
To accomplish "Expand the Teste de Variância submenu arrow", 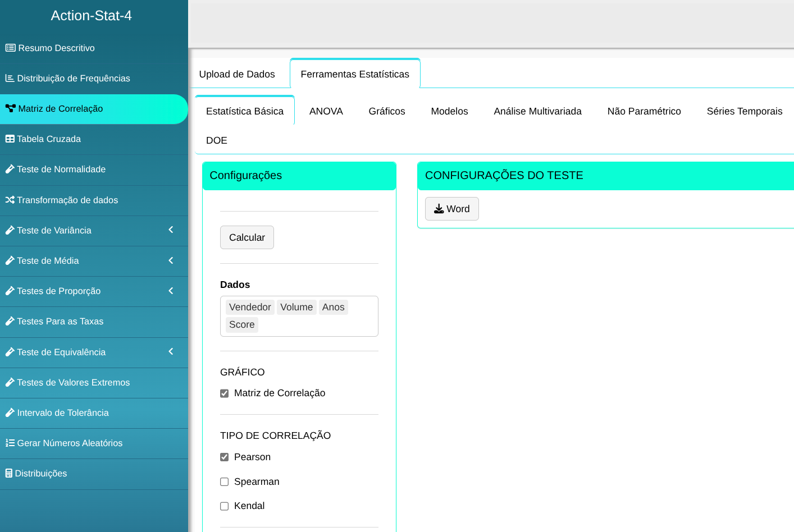I will (x=171, y=230).
